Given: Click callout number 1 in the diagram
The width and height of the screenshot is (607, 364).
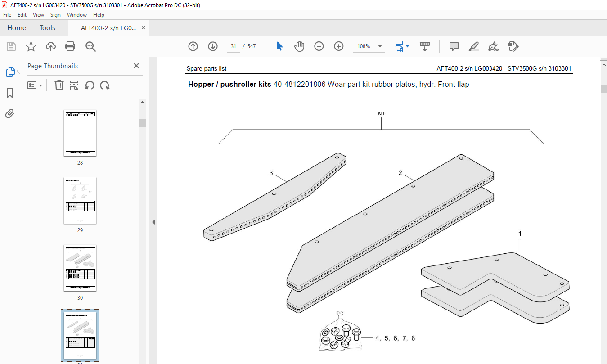Looking at the screenshot, I should (x=520, y=234).
